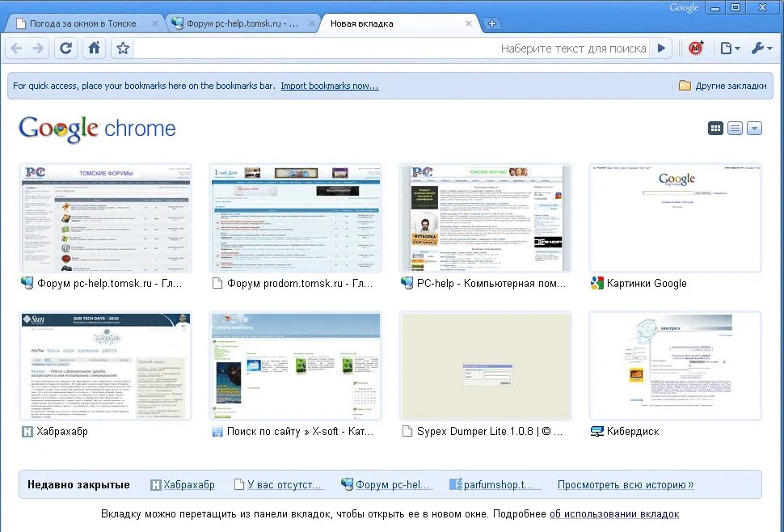Close the Форум pc-help.tomsk.ru tab

tap(311, 23)
